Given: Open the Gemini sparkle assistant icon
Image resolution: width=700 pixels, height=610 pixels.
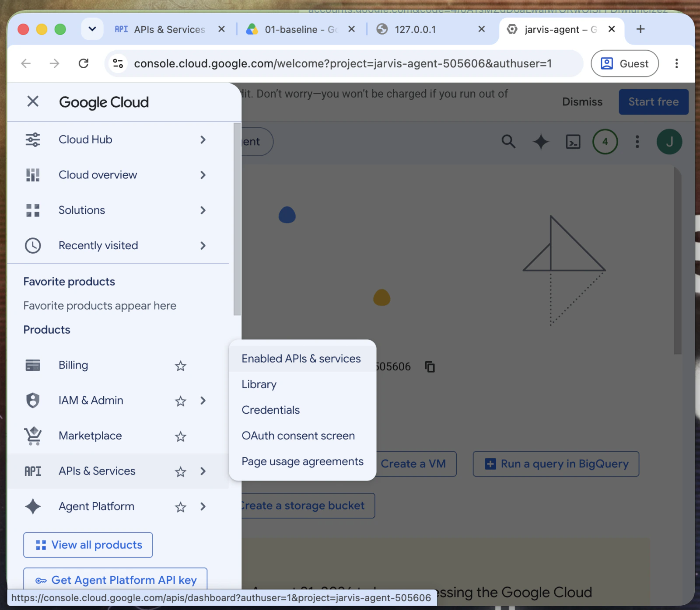Looking at the screenshot, I should (x=541, y=142).
